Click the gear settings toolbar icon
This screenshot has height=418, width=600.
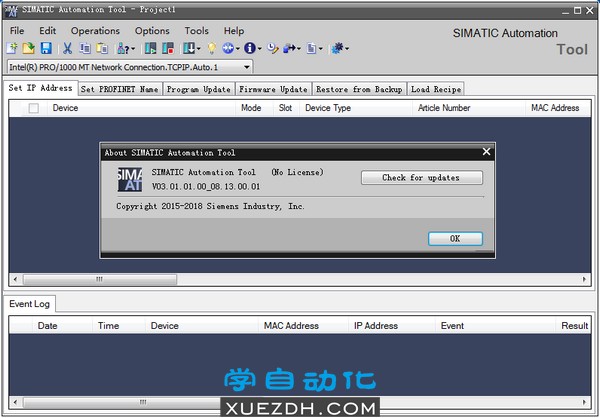coord(338,48)
